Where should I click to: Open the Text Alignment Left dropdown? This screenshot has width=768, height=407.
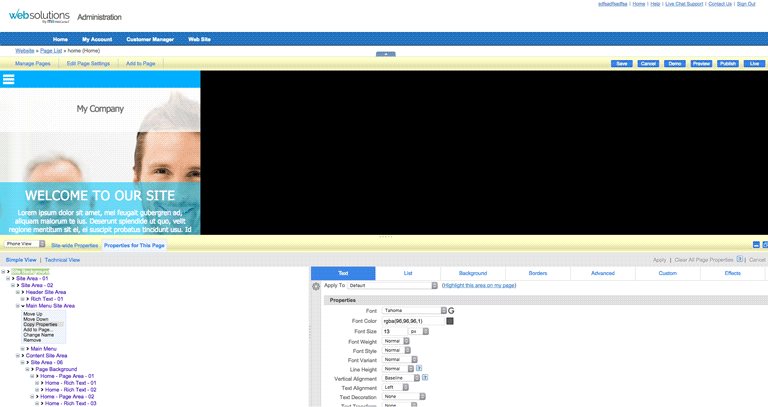(395, 387)
